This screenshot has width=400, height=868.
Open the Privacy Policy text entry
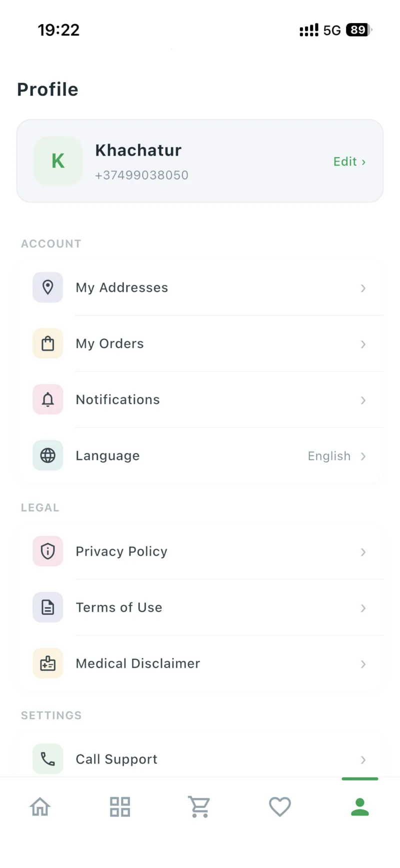[x=121, y=551]
